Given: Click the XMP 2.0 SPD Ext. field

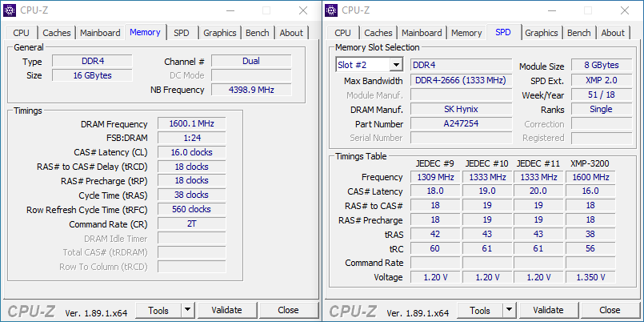Looking at the screenshot, I should (602, 80).
